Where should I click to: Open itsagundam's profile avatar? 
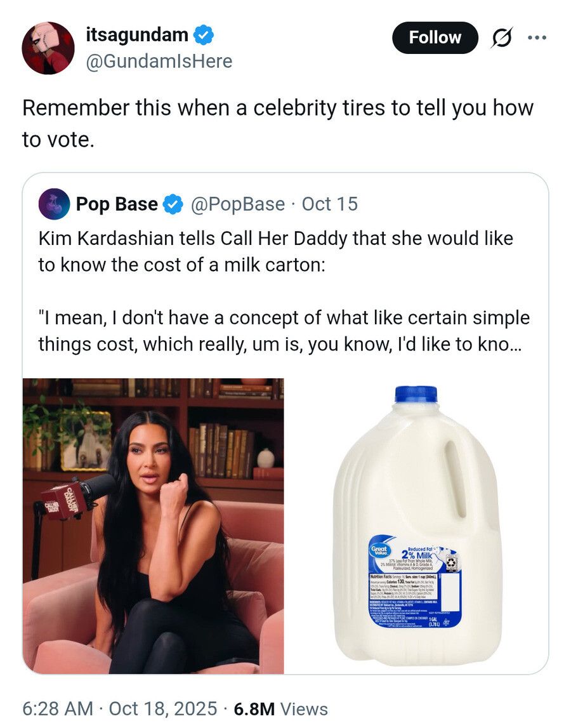coord(48,48)
